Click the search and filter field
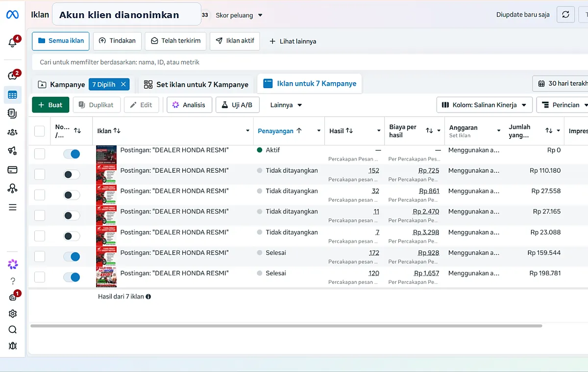The width and height of the screenshot is (588, 372). pos(309,62)
